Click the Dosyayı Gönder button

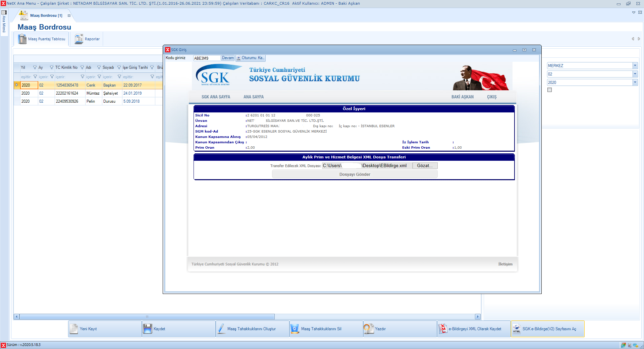(355, 174)
